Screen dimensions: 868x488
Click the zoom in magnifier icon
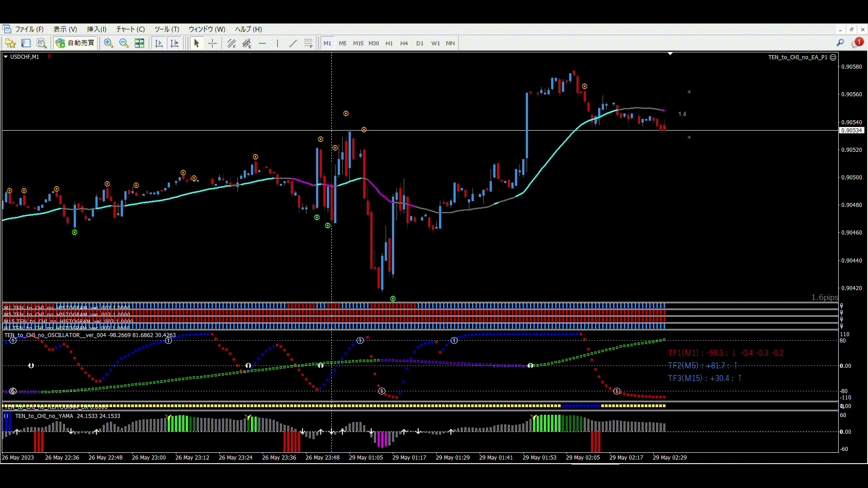108,43
